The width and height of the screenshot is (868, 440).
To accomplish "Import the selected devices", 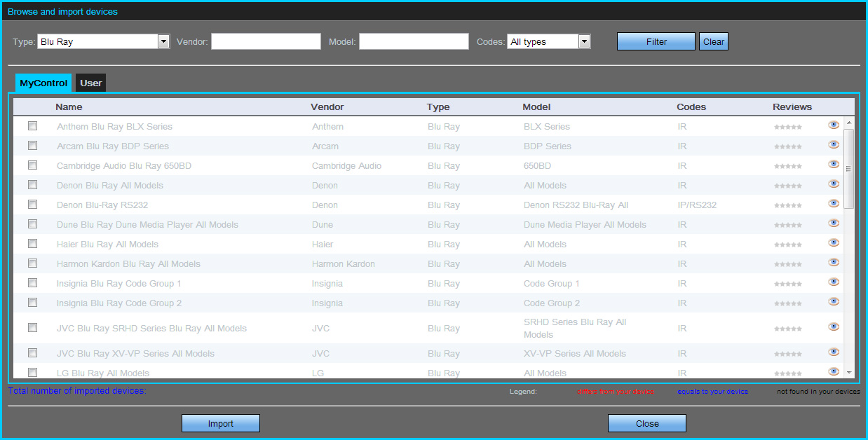I will pyautogui.click(x=221, y=423).
